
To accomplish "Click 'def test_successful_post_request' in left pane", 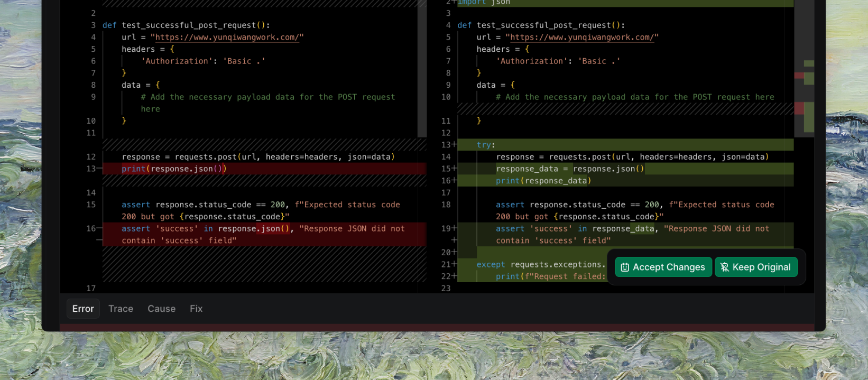I will [186, 25].
